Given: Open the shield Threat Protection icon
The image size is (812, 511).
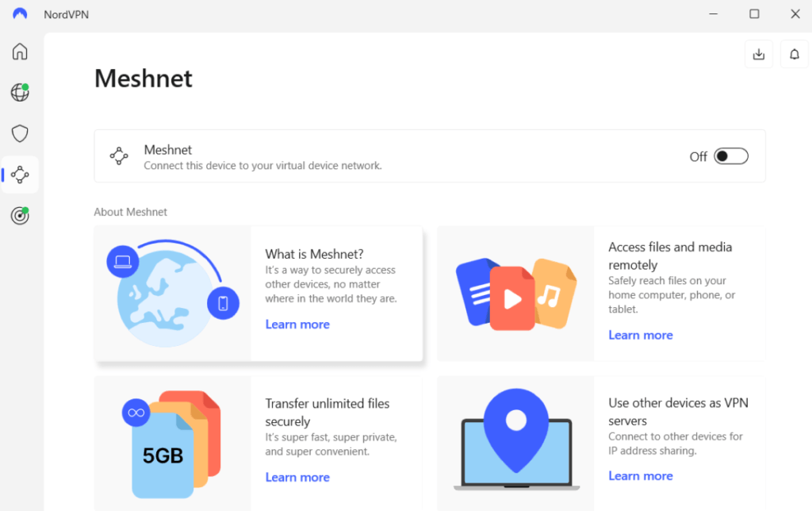Looking at the screenshot, I should 20,133.
